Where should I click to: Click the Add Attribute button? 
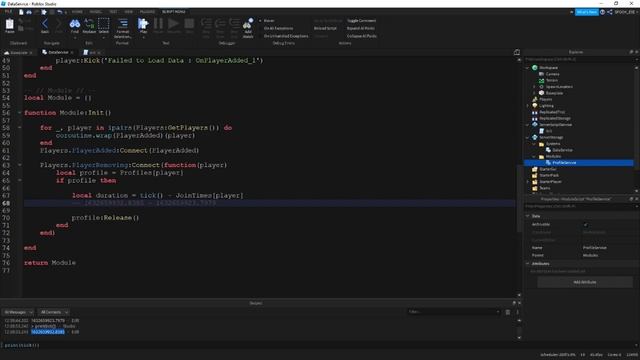pyautogui.click(x=584, y=282)
